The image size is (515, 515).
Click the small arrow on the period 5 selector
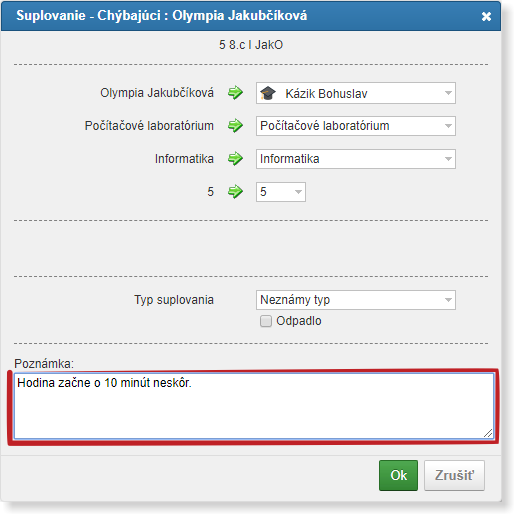click(298, 192)
